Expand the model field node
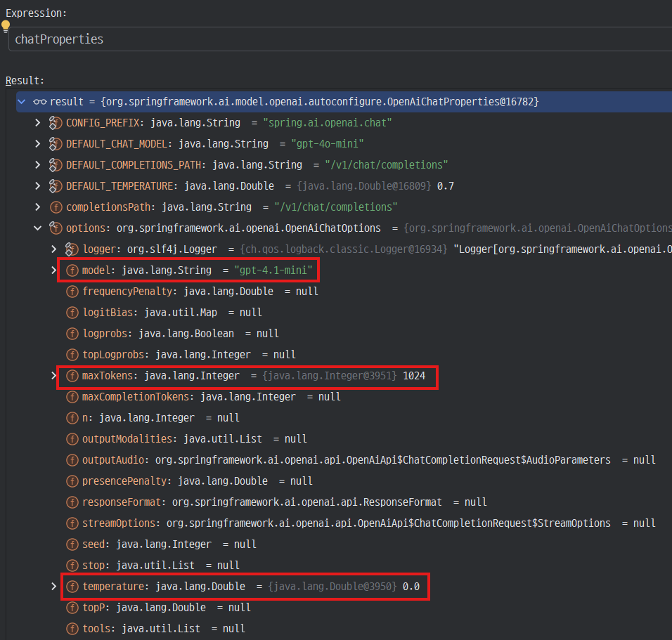 pyautogui.click(x=53, y=270)
